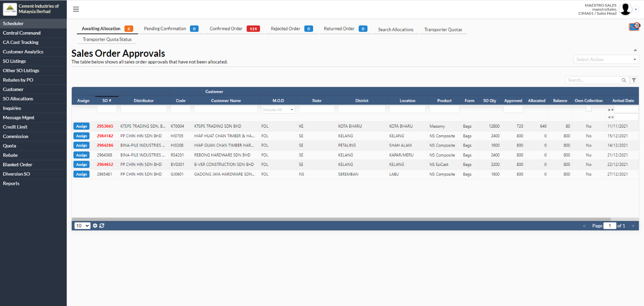Open Pending Confirmation tab

[171, 29]
